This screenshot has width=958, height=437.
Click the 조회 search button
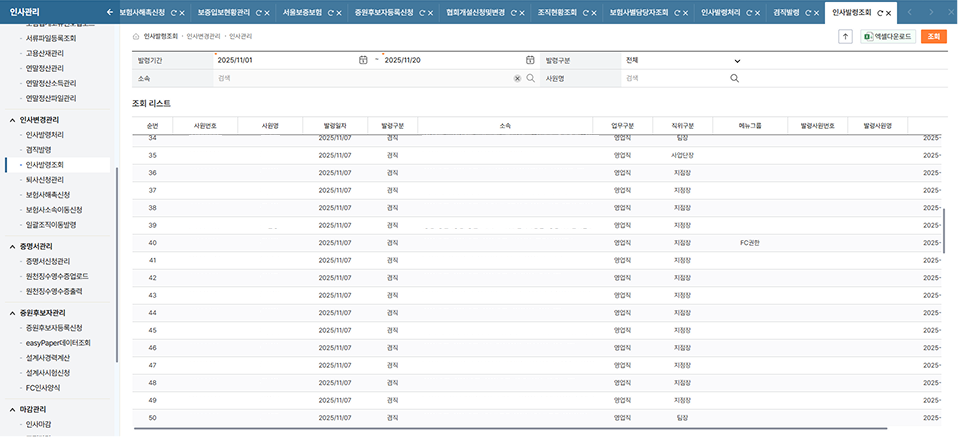tap(932, 36)
